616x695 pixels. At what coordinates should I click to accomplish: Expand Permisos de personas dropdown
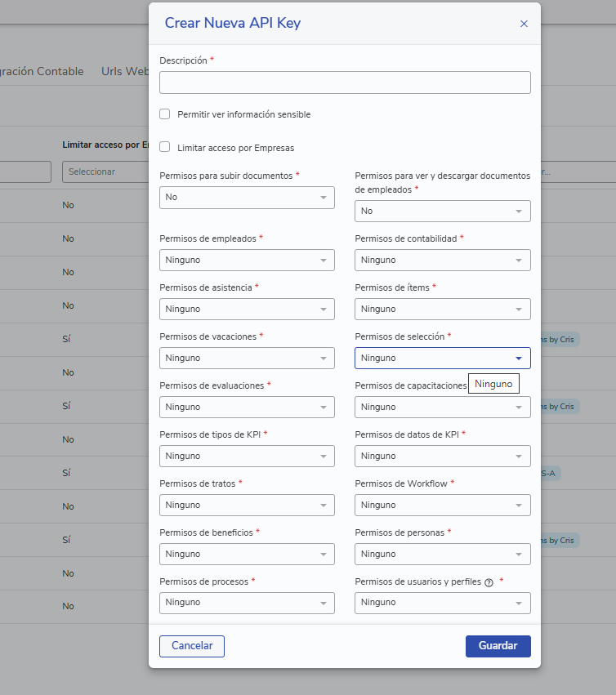click(x=443, y=554)
